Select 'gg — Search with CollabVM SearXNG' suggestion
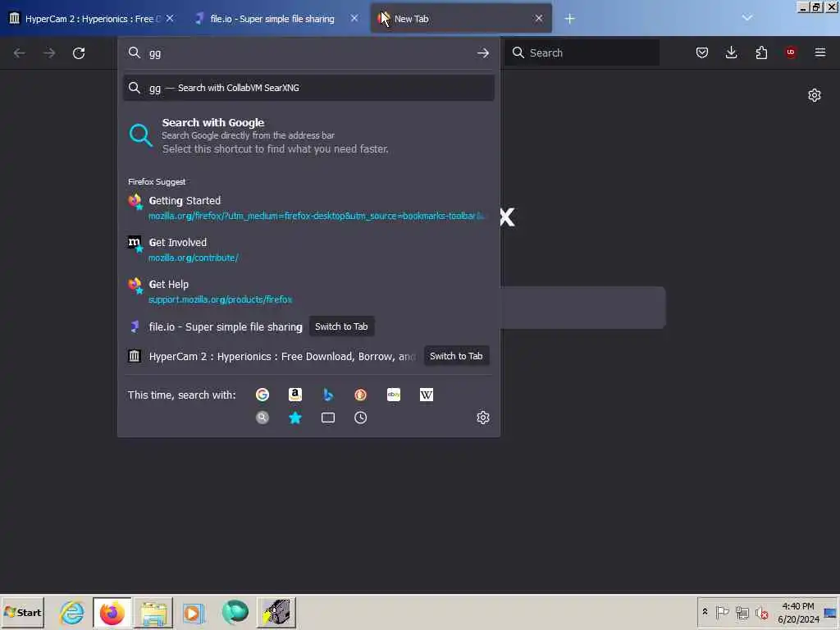 point(308,88)
